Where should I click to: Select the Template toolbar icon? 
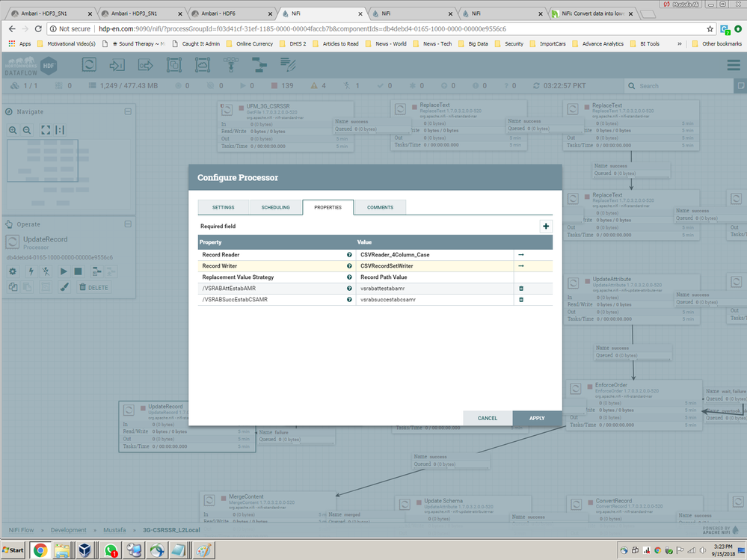tap(259, 64)
